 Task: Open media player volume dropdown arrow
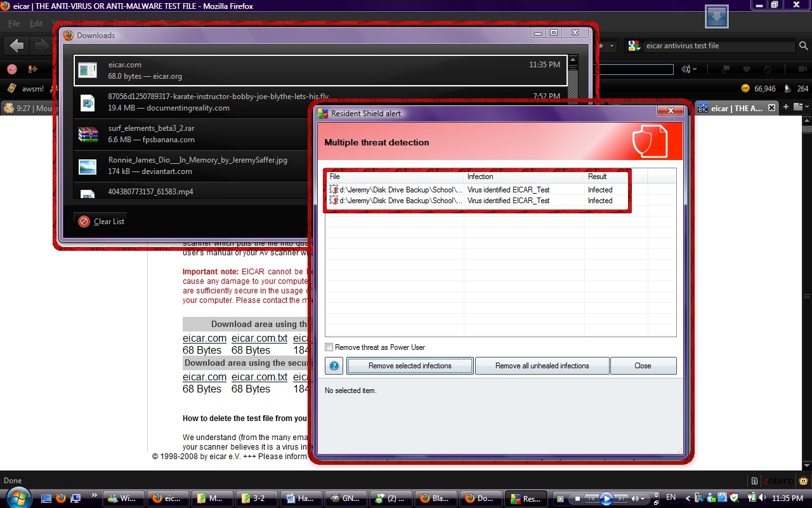(x=644, y=498)
